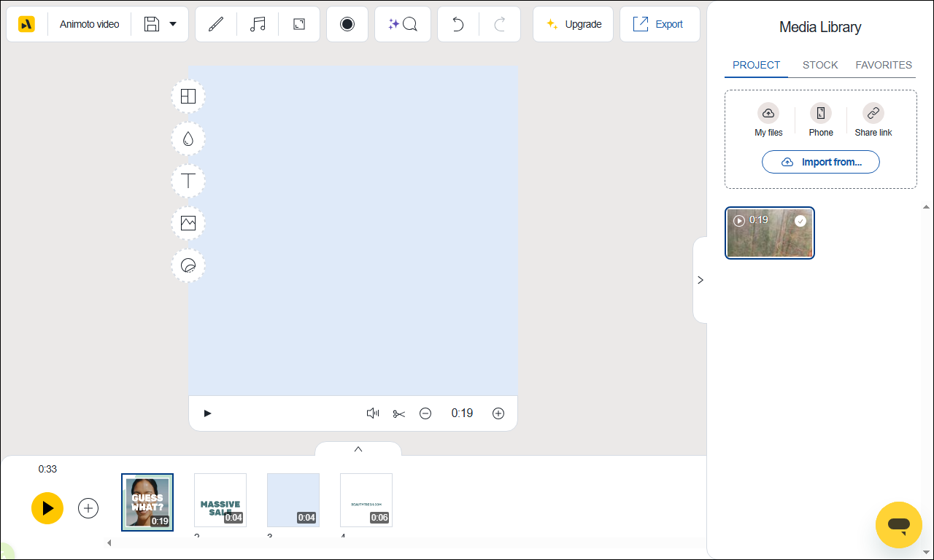This screenshot has width=934, height=560.
Task: Switch to the STOCK tab
Action: (819, 65)
